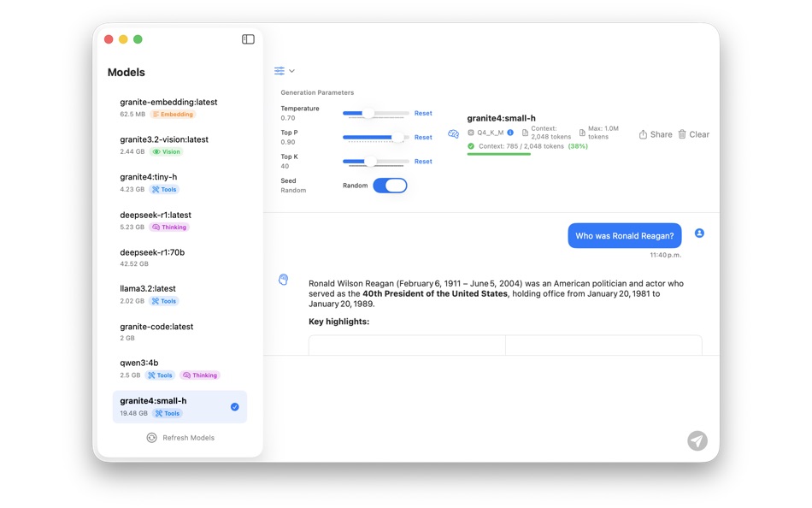Viewport: 812px width, 508px height.
Task: Open the sidebar toggle at top left
Action: (x=247, y=38)
